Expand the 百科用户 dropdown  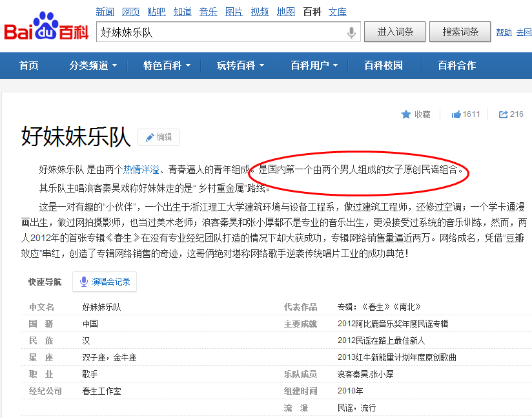tap(309, 65)
